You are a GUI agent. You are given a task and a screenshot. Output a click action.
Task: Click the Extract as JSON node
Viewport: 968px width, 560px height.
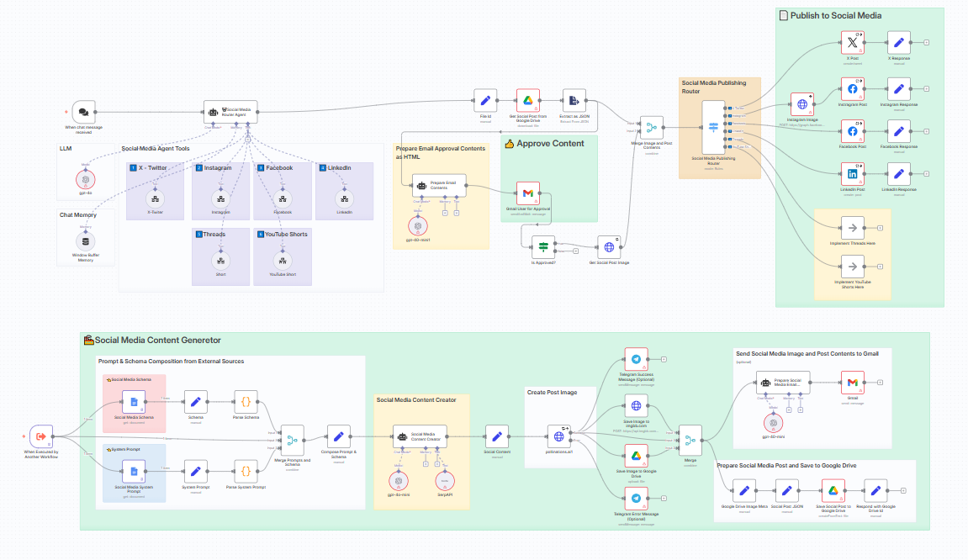(575, 101)
